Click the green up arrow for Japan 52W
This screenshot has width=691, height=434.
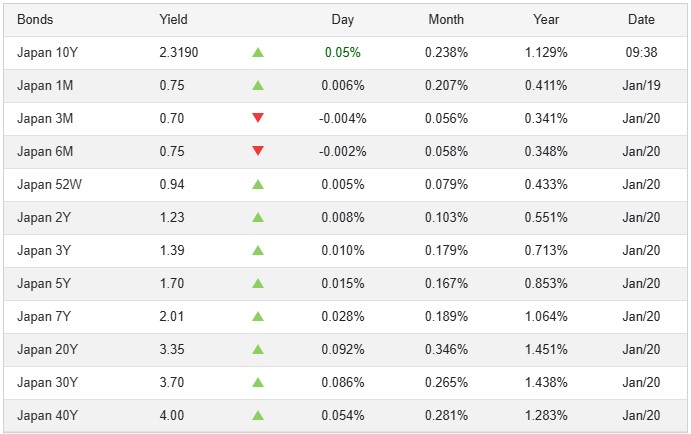tap(258, 184)
